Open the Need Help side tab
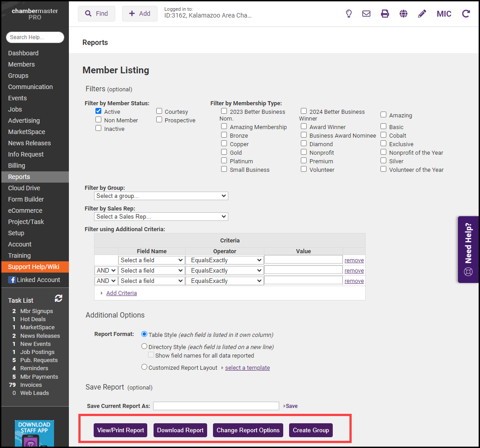The image size is (480, 448). coord(468,250)
